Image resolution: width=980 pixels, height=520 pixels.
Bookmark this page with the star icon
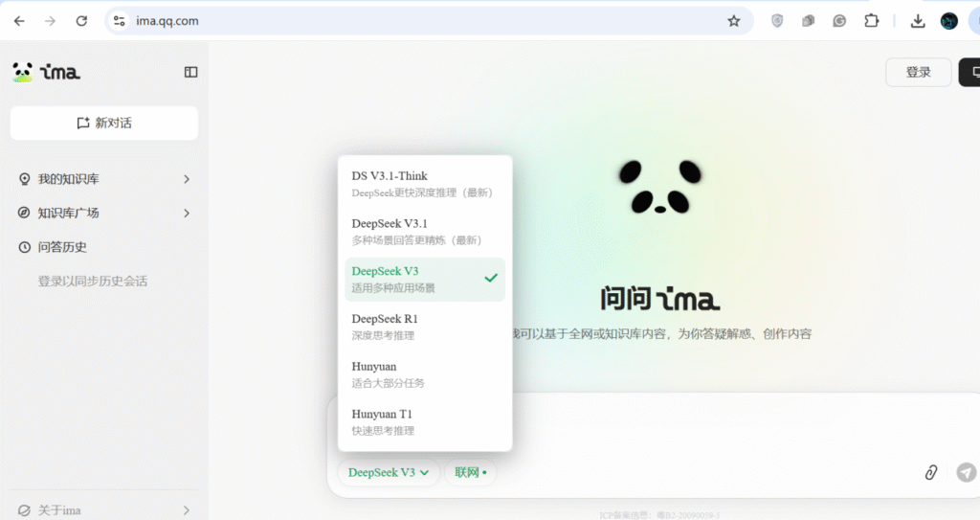click(x=734, y=21)
